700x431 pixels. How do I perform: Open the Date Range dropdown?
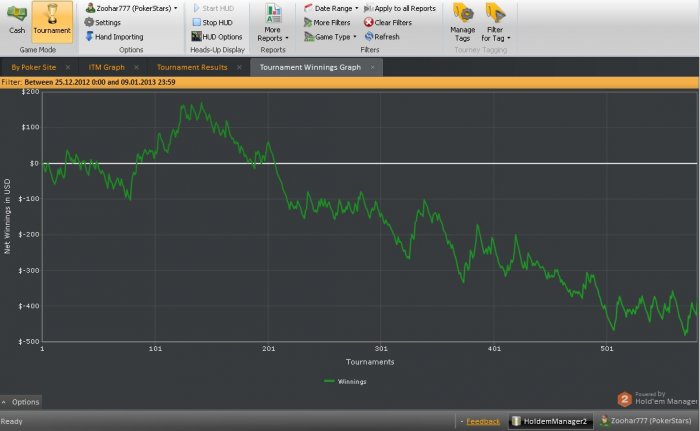tap(329, 8)
